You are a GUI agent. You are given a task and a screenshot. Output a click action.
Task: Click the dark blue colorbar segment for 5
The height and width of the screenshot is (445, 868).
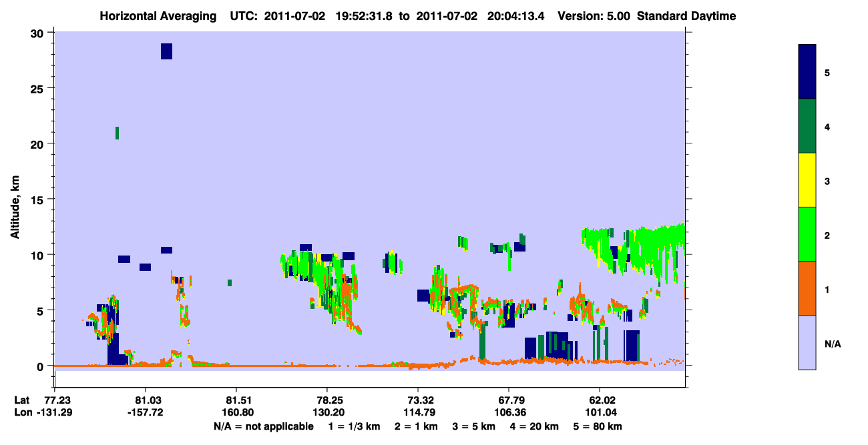tap(807, 72)
